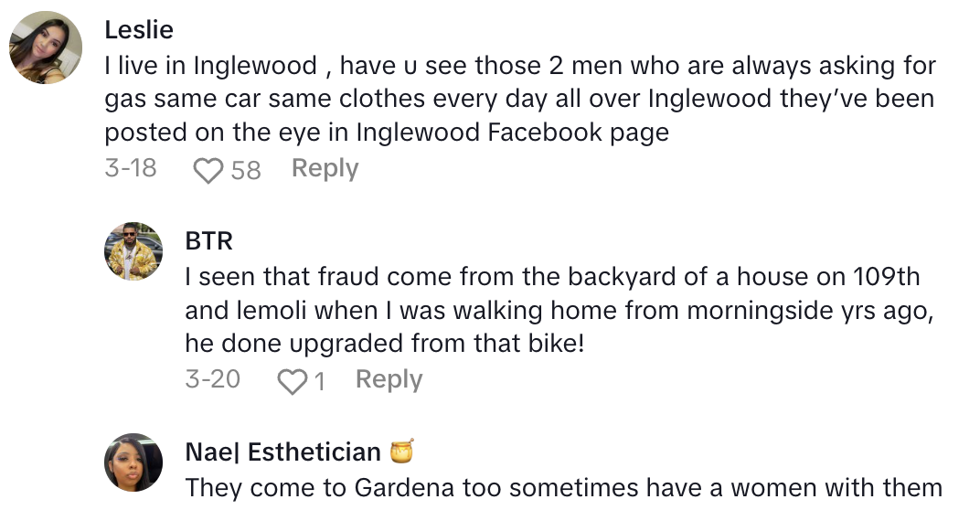Open Leslie's profile picture
Screen dimensions: 980x510
46,48
